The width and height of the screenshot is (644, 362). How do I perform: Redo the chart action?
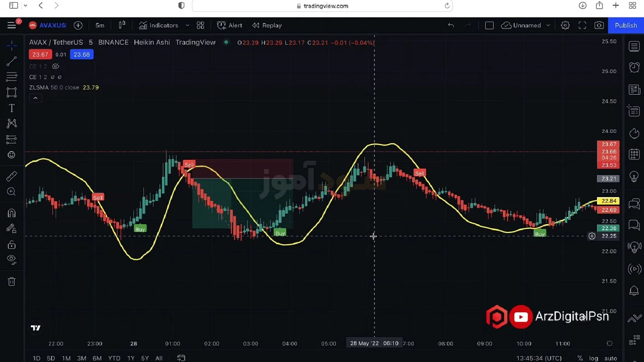468,25
